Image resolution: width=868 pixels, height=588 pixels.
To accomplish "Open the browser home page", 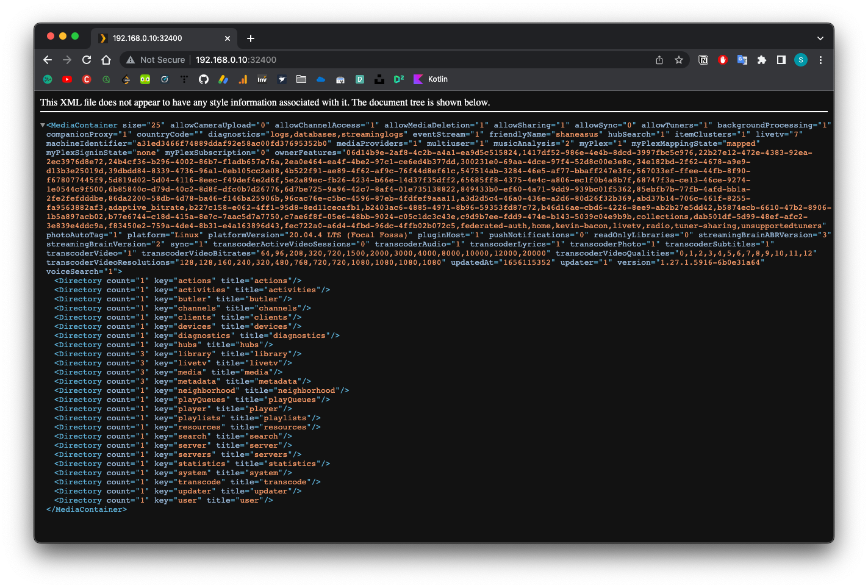I will tap(106, 60).
